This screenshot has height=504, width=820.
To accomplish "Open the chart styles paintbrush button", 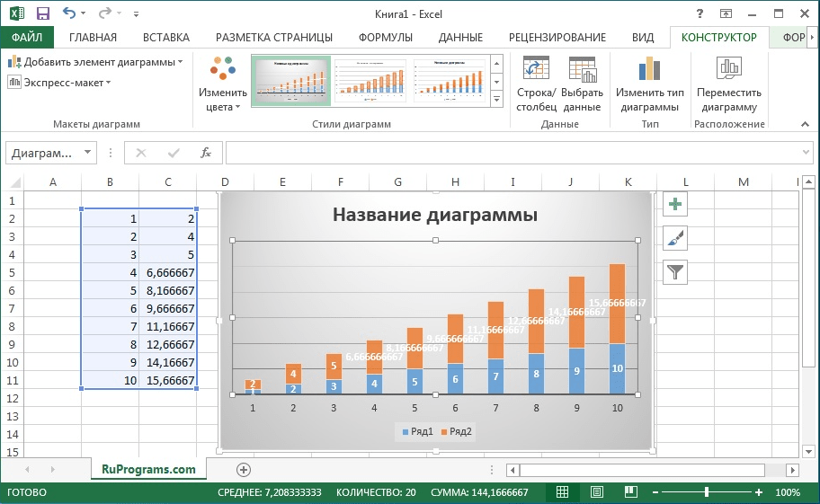I will pyautogui.click(x=674, y=238).
